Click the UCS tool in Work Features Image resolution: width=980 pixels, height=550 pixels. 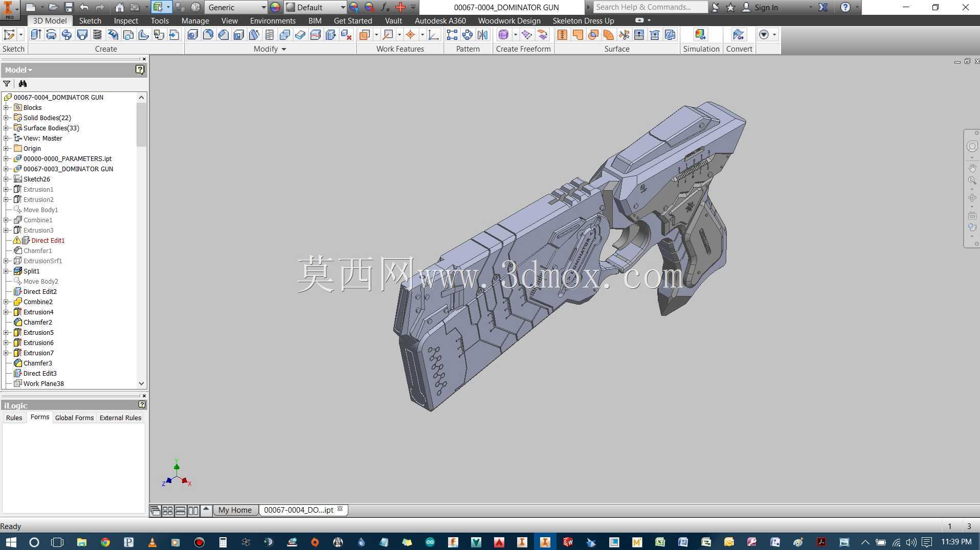pyautogui.click(x=433, y=35)
